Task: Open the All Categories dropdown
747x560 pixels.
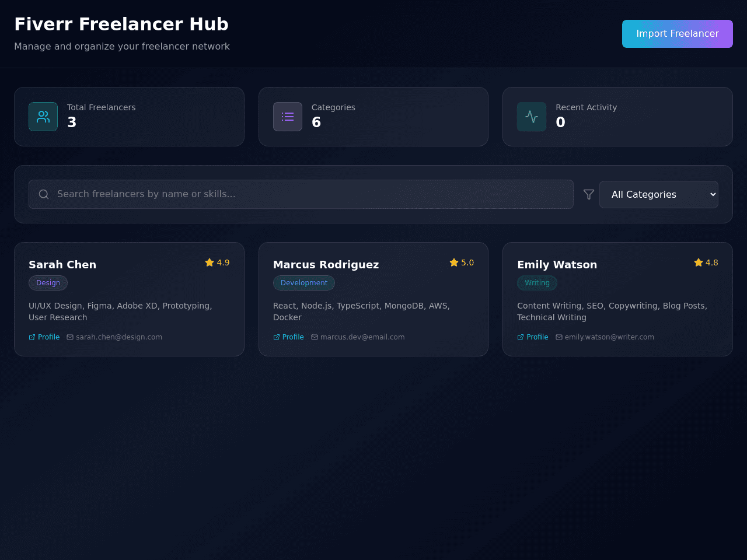Action: pos(659,194)
